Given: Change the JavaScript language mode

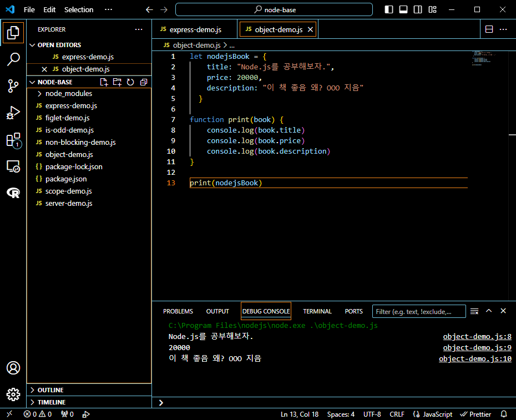Looking at the screenshot, I should (437, 414).
